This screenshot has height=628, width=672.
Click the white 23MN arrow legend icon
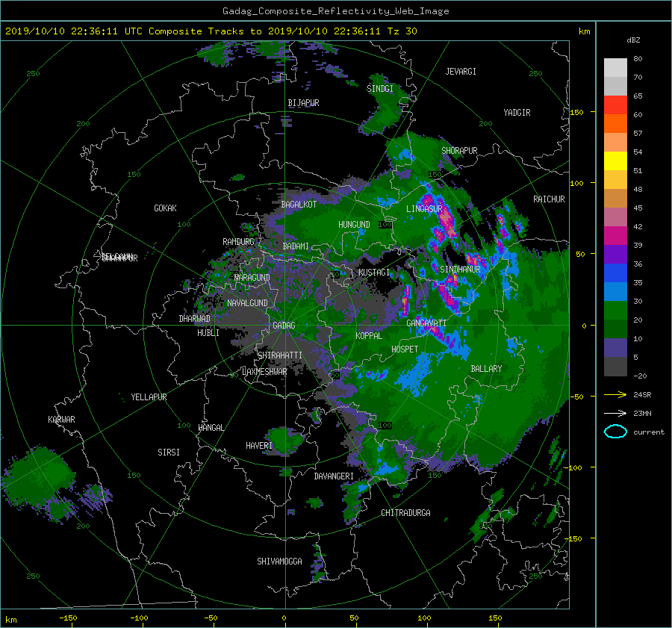[x=615, y=413]
